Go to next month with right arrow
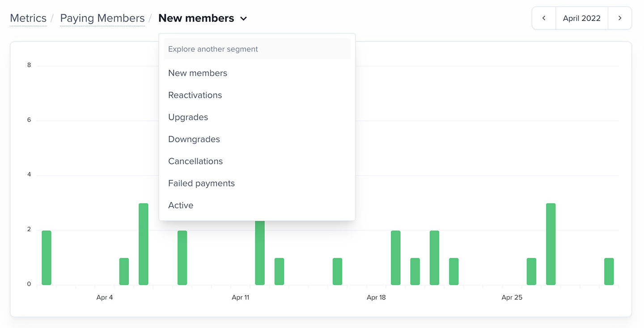The image size is (644, 328). click(620, 18)
